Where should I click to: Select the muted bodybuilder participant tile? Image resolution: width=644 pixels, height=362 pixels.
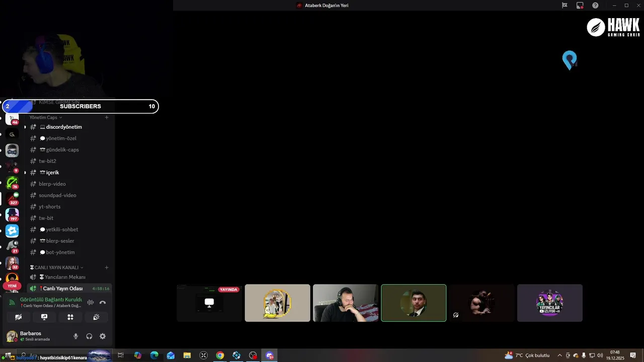482,303
